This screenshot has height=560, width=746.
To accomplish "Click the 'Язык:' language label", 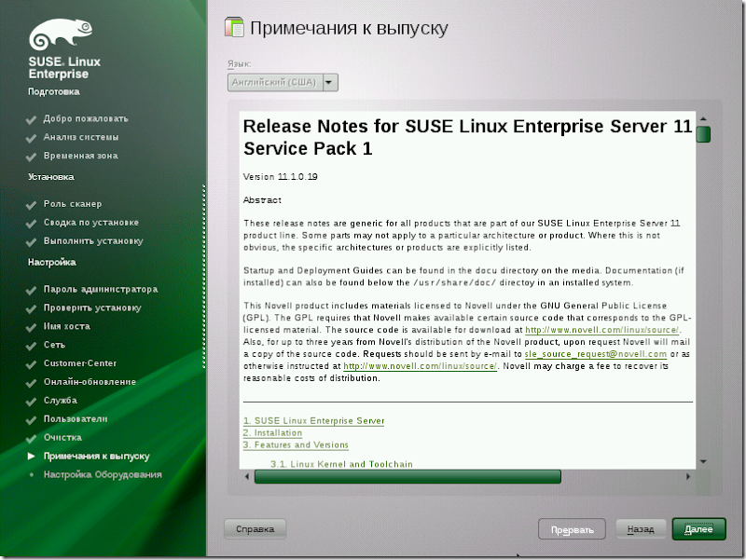I will (240, 63).
